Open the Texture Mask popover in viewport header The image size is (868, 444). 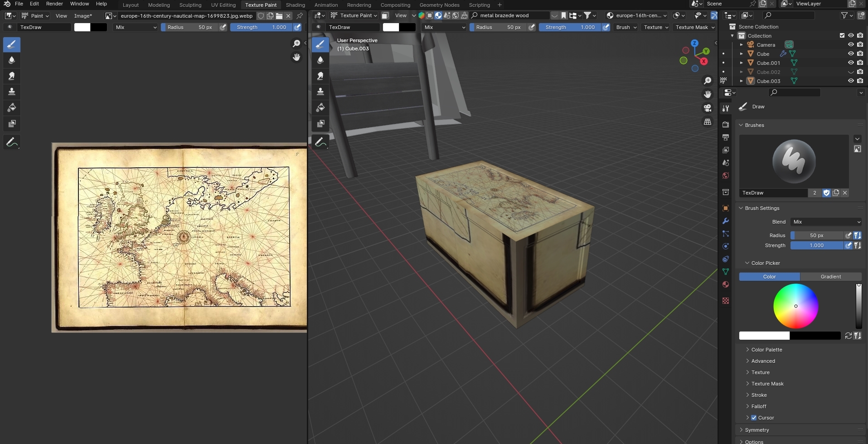pos(695,27)
